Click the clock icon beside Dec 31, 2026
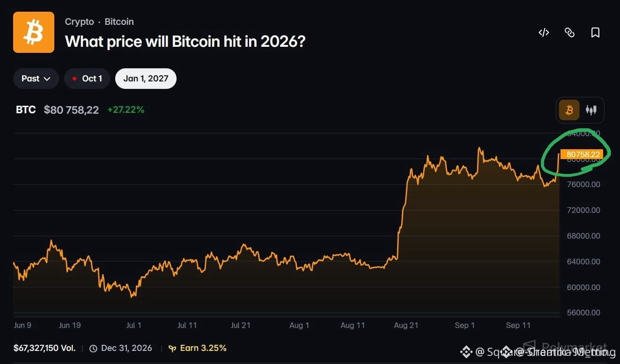This screenshot has width=620, height=364. click(93, 349)
